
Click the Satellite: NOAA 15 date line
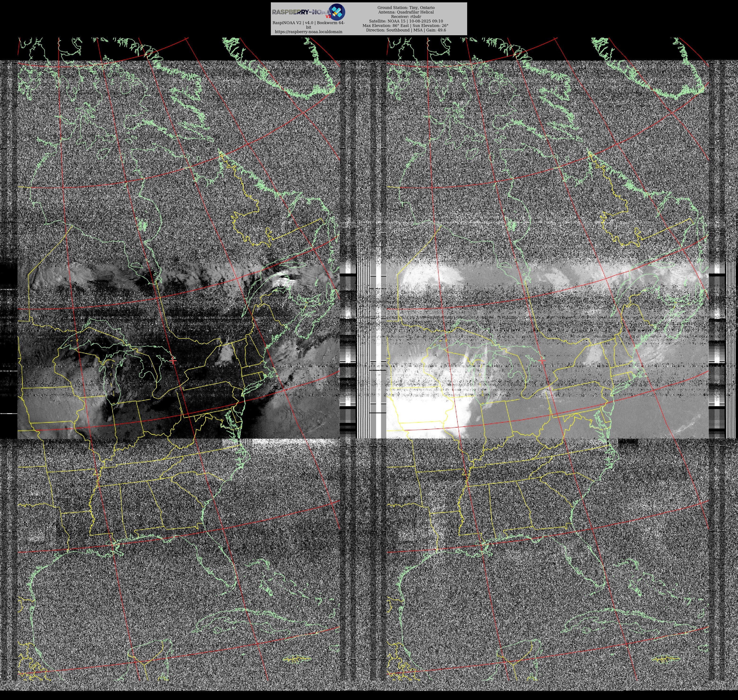(x=406, y=21)
